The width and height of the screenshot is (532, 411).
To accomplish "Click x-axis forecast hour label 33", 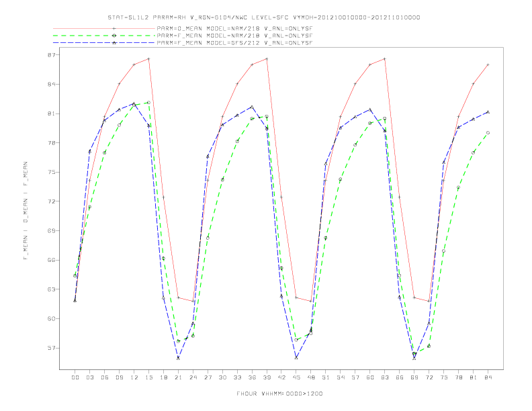I will coord(237,377).
